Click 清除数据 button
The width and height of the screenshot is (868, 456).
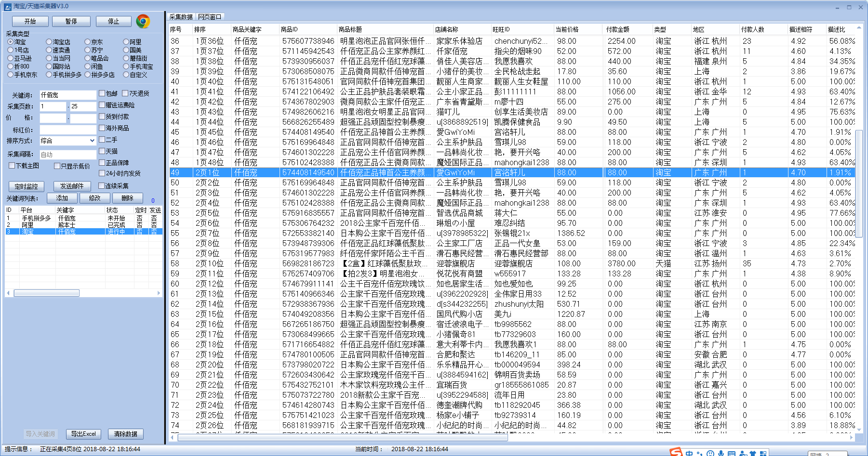click(126, 434)
